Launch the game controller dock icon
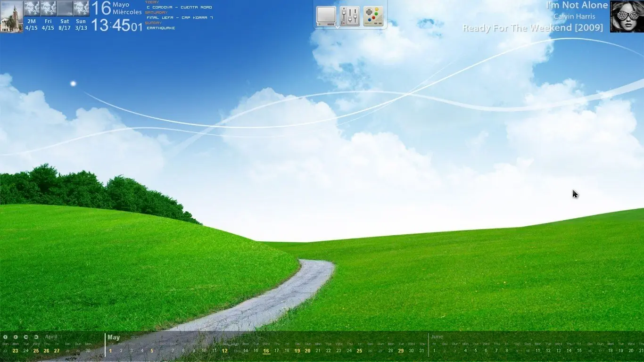 tap(373, 16)
